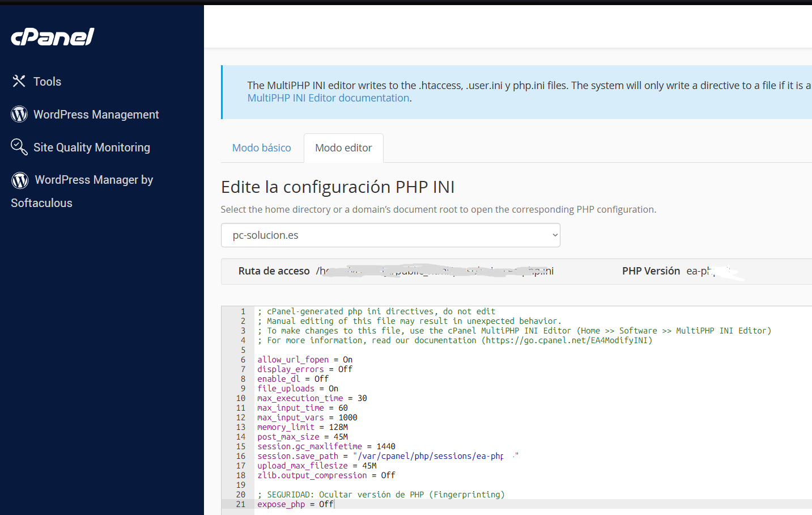Click the max_input_vars = 1000 line
This screenshot has height=515, width=812.
[307, 417]
